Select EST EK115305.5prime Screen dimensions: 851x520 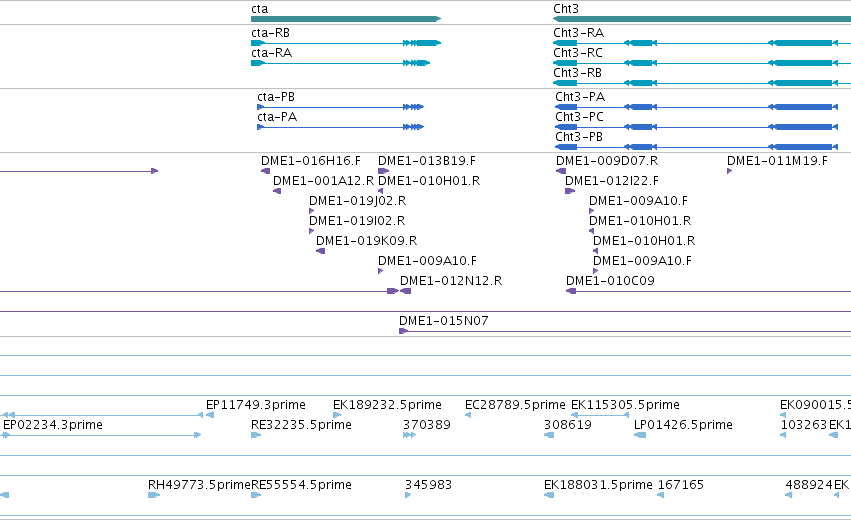625,405
